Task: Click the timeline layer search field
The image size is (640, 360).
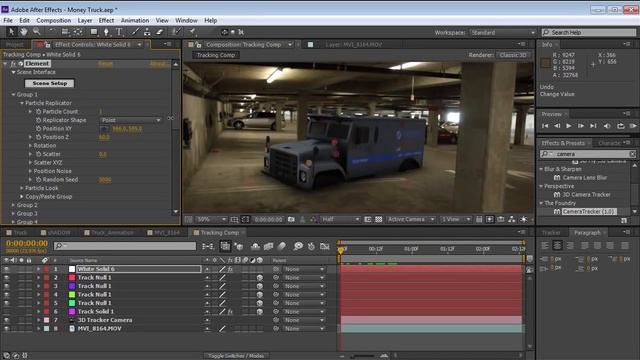Action: point(125,246)
